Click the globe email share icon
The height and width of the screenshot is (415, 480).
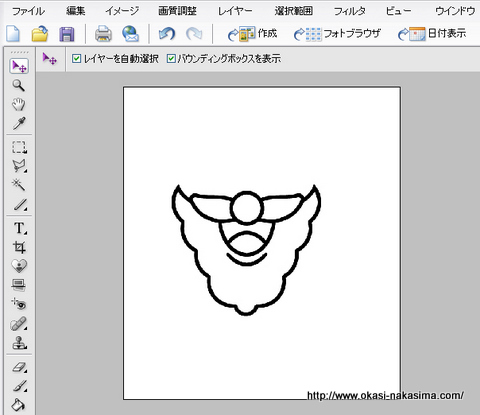click(x=130, y=34)
